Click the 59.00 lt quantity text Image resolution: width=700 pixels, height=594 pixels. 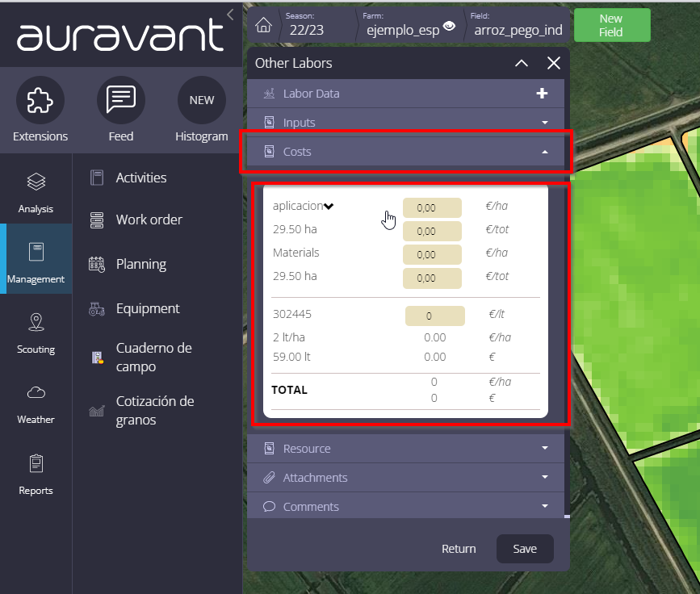[291, 357]
